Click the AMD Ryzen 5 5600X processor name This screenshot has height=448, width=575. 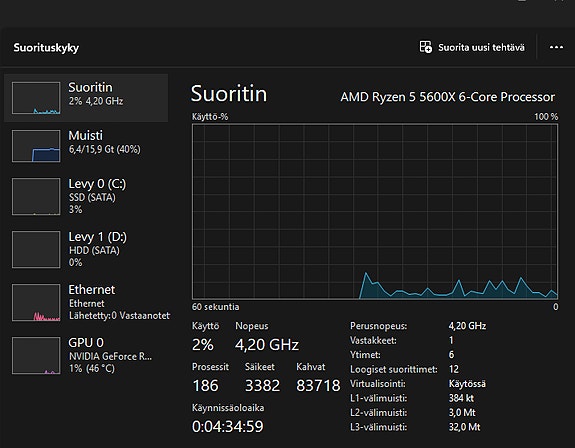[x=447, y=97]
